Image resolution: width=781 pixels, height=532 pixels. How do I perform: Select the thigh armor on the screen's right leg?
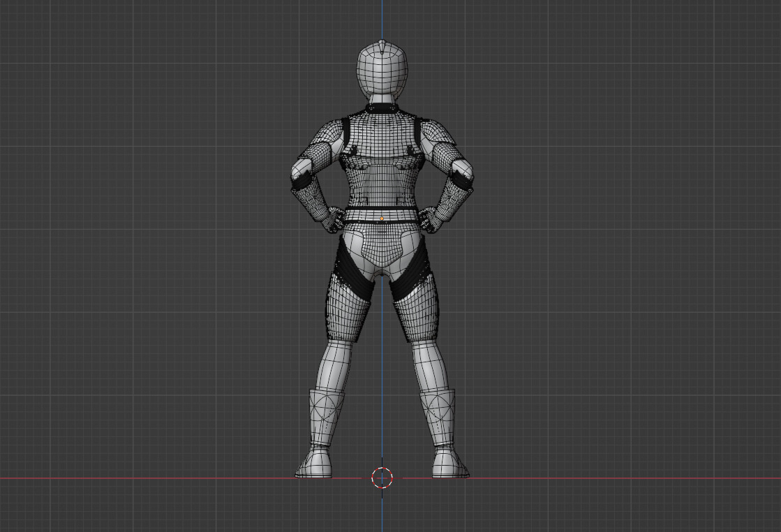pyautogui.click(x=417, y=309)
